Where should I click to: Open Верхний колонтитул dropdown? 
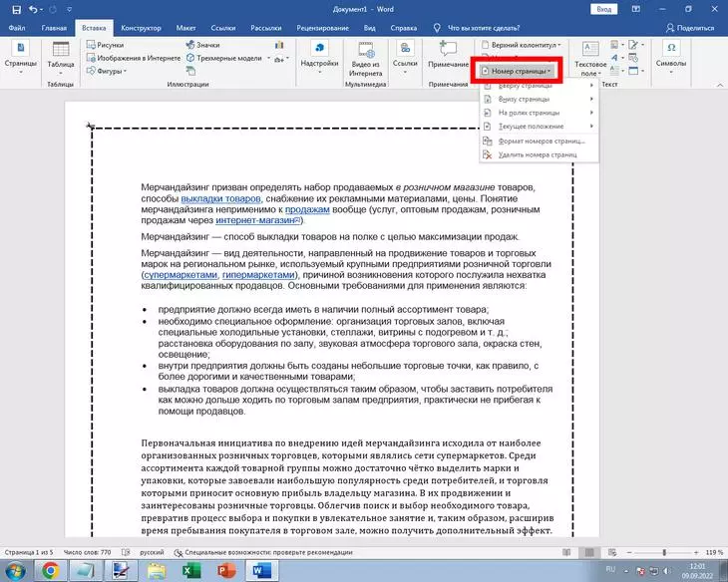[521, 45]
